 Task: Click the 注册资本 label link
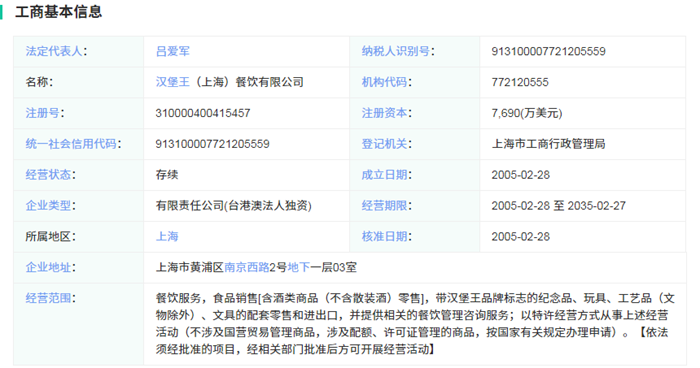click(384, 113)
